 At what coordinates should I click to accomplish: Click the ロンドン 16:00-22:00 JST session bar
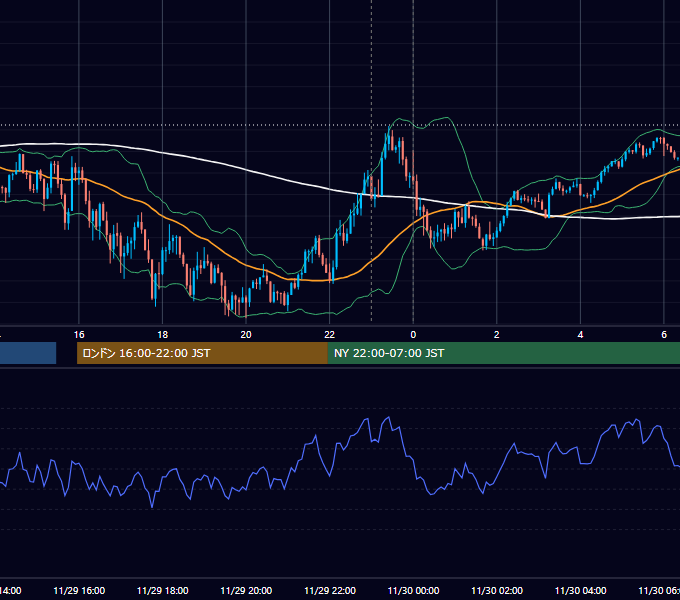coord(202,353)
